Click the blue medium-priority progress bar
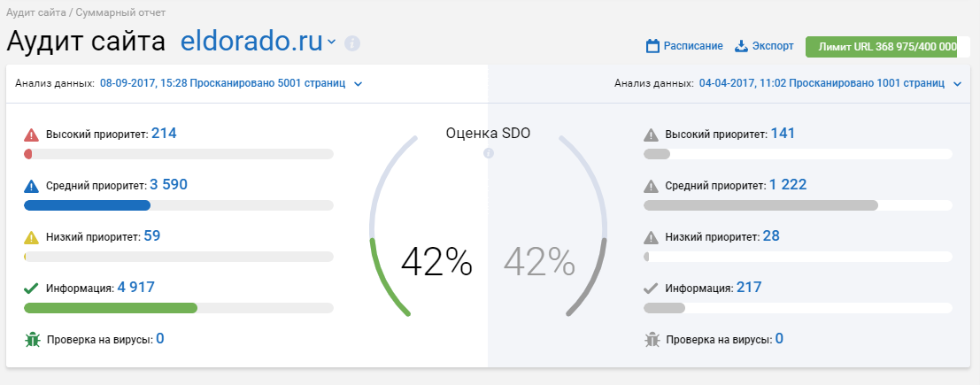Viewport: 980px width, 385px height. tap(179, 205)
